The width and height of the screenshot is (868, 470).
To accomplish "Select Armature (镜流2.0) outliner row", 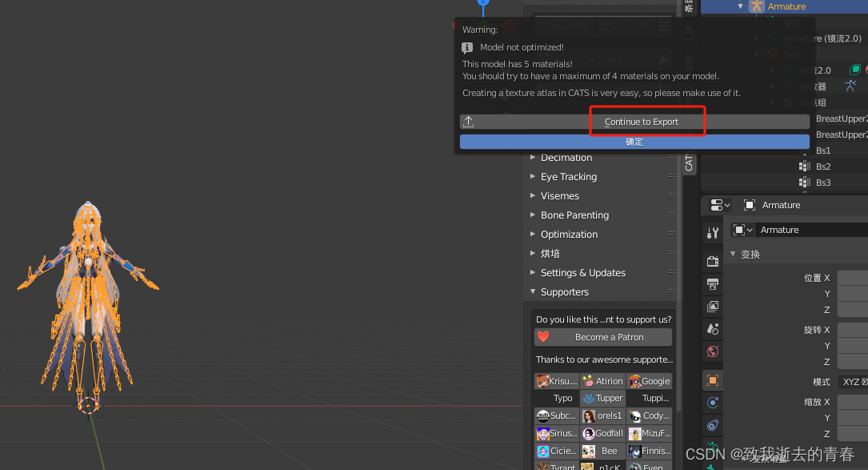I will click(822, 38).
